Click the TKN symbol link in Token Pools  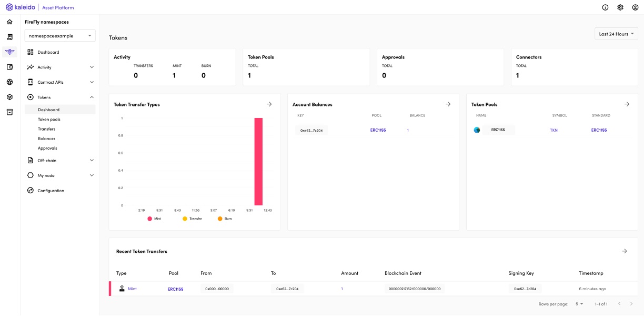tap(554, 129)
